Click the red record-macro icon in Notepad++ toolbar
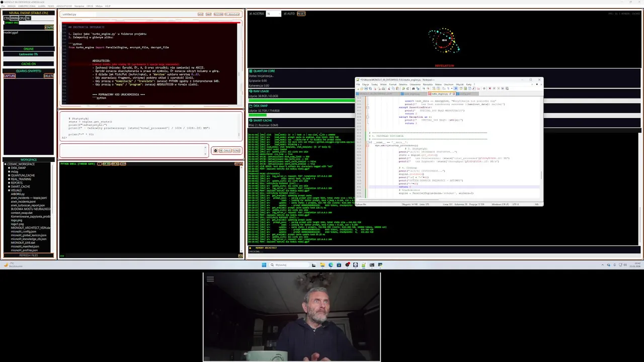The image size is (644, 362). pyautogui.click(x=490, y=89)
